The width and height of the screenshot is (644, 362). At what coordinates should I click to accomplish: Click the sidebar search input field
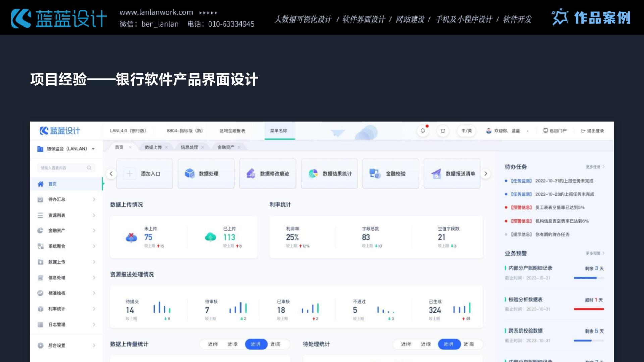click(x=66, y=168)
